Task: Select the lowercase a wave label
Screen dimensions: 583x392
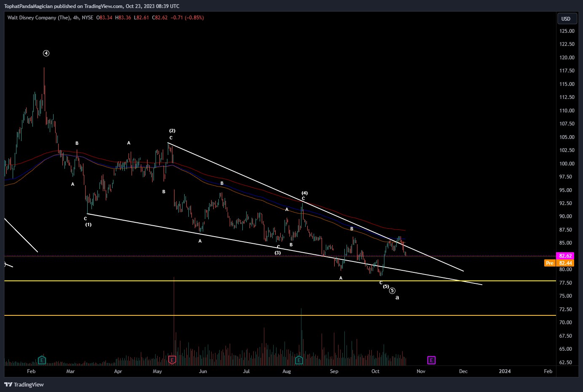Action: tap(397, 298)
